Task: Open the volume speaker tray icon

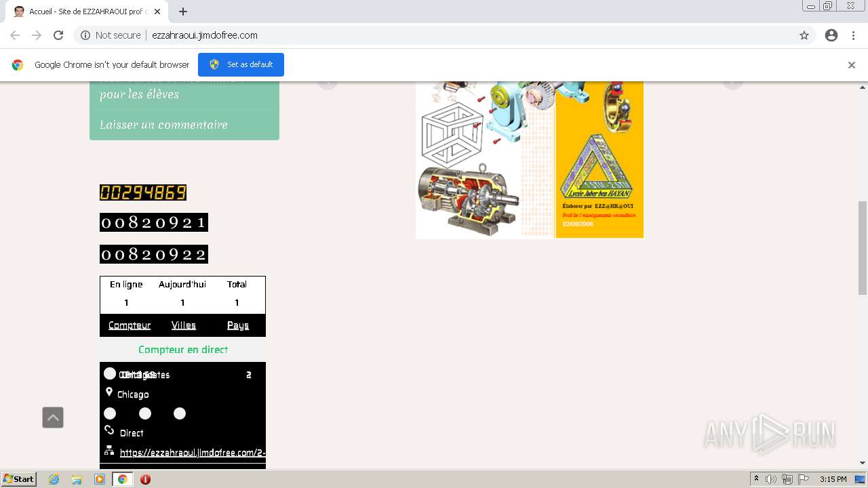Action: point(771,479)
